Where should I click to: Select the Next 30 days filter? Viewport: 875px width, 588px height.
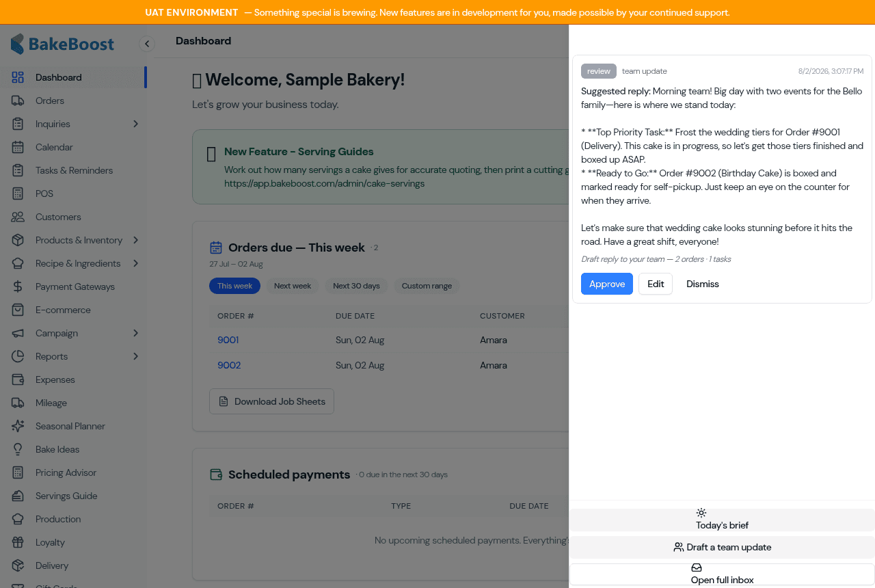(x=356, y=286)
